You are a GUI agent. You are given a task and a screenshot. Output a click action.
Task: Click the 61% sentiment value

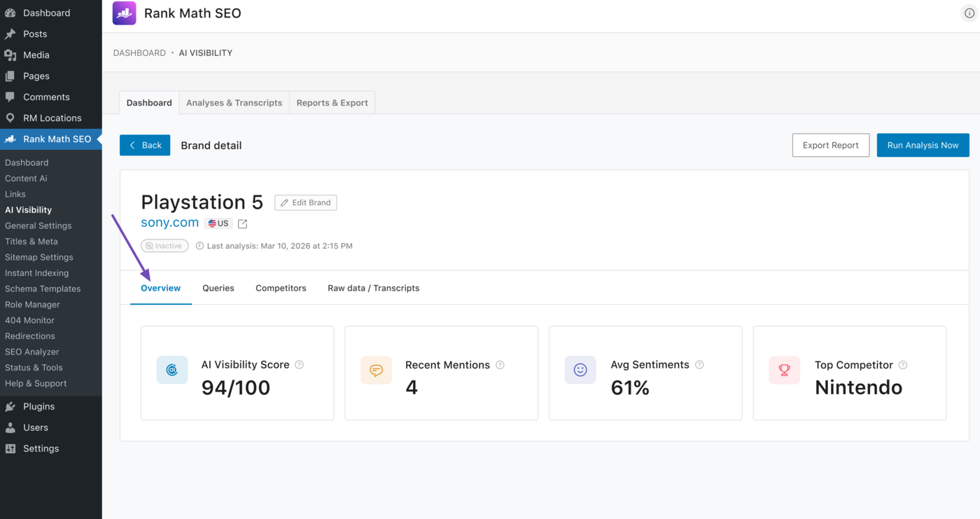[630, 387]
